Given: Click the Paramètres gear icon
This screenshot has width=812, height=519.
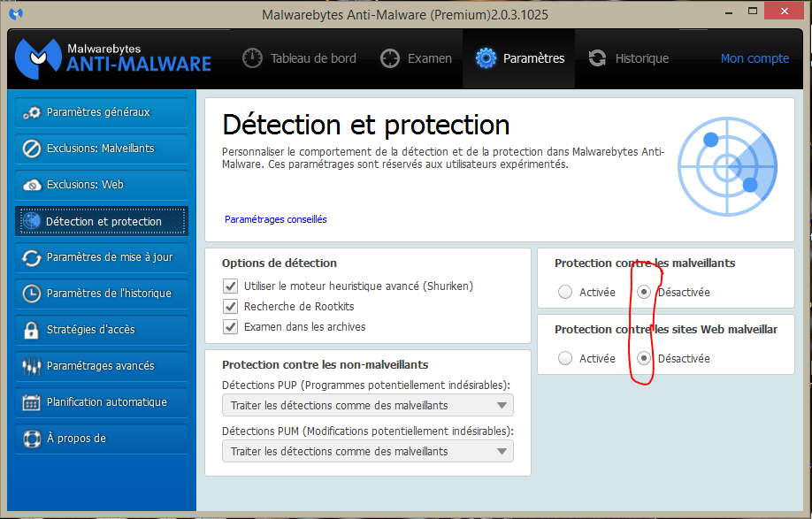Looking at the screenshot, I should 486,58.
